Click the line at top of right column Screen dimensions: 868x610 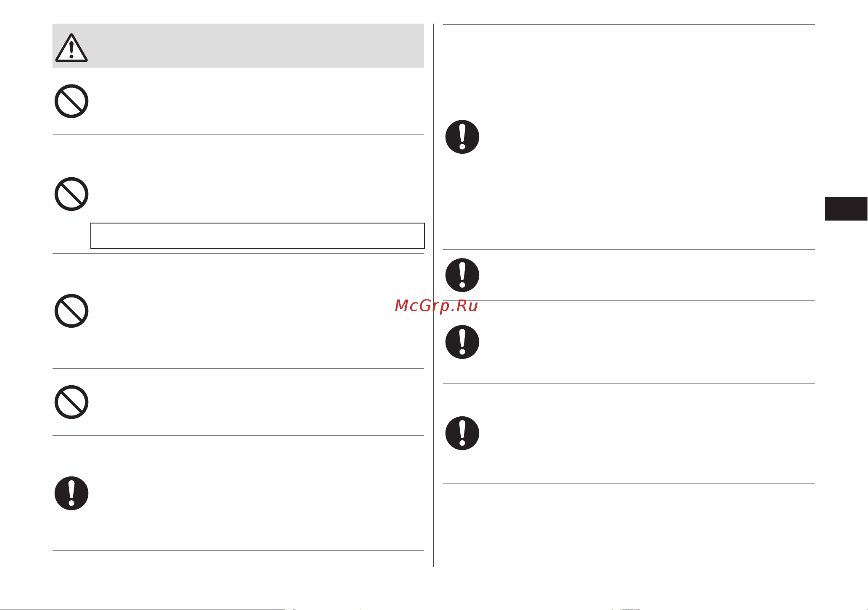(629, 24)
